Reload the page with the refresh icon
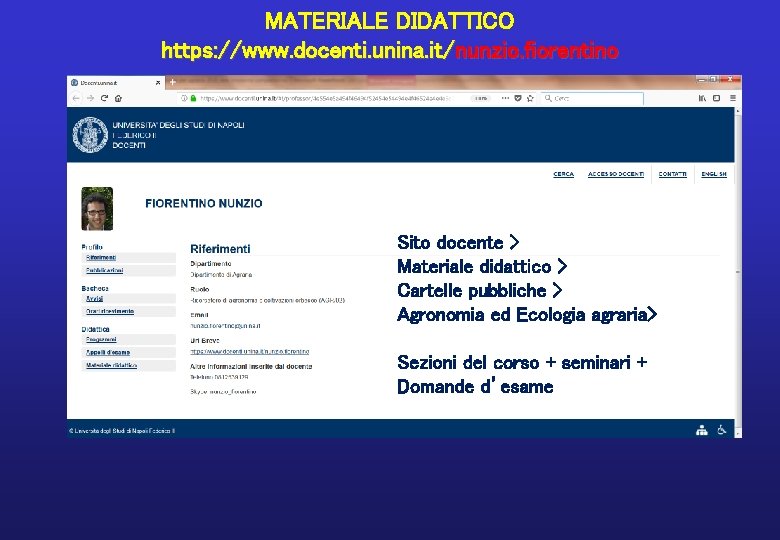Screen dimensions: 780x540 [x=104, y=98]
